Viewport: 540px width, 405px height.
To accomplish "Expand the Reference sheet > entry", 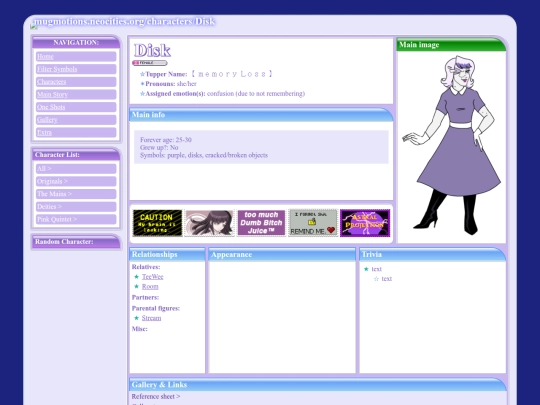I will coord(156,396).
